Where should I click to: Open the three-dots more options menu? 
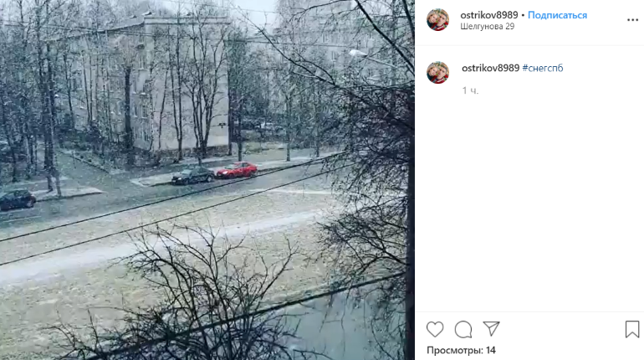pyautogui.click(x=632, y=20)
